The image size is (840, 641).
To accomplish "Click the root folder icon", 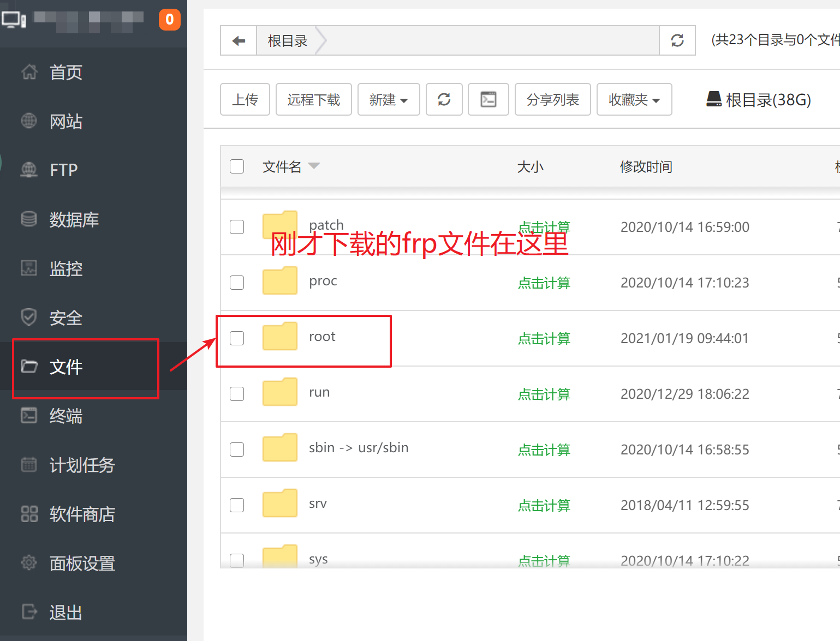I will [280, 336].
